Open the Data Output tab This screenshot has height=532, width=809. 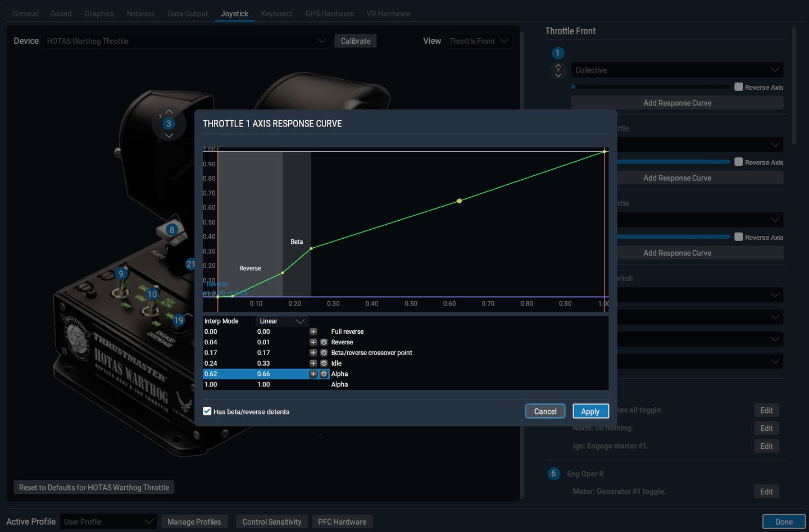coord(188,13)
